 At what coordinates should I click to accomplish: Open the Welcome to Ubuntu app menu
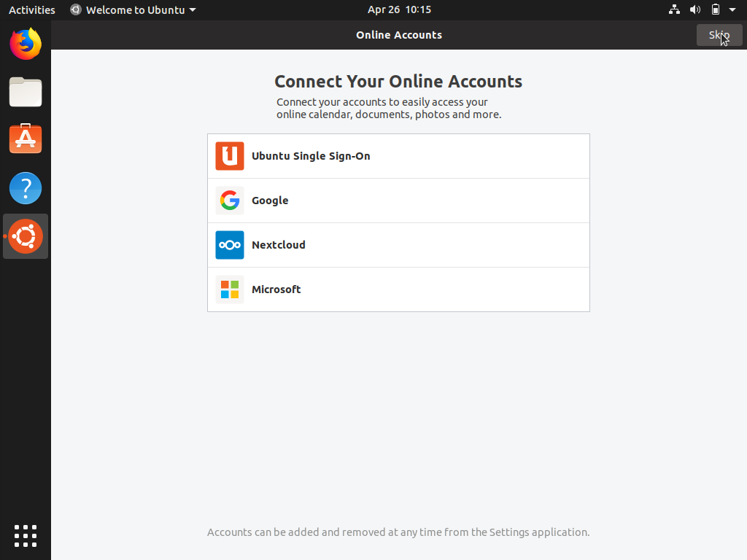133,9
